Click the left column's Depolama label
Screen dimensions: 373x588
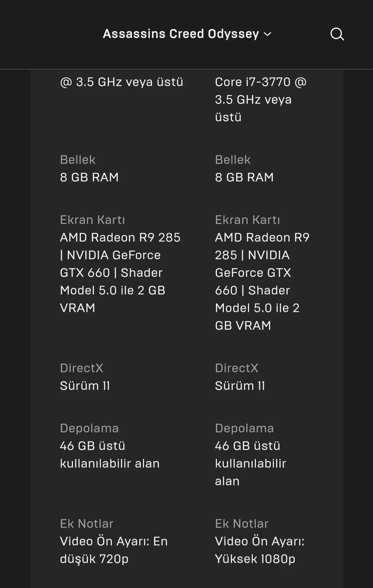click(89, 428)
